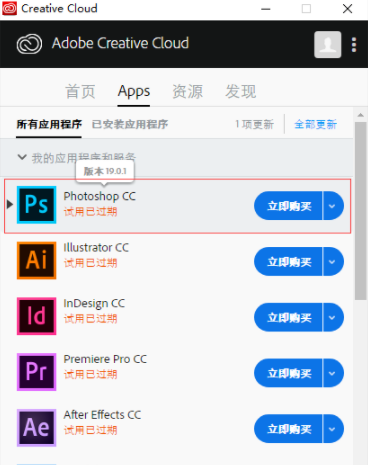
Task: Click 试用已过期 under Photoshop CC
Action: [90, 211]
